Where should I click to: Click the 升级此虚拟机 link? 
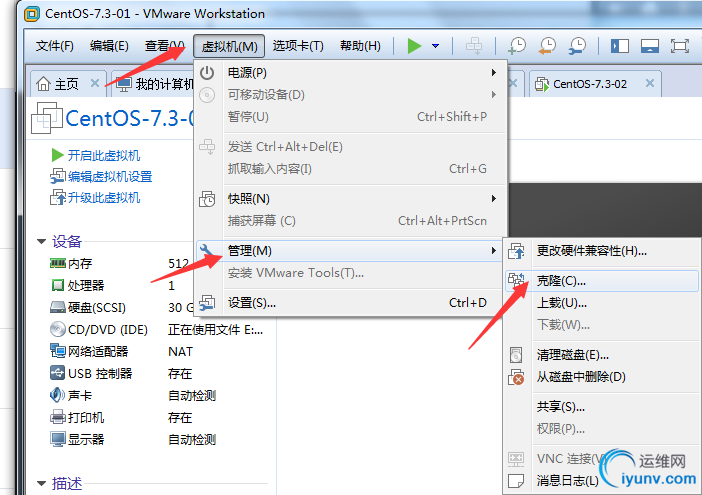tap(103, 197)
